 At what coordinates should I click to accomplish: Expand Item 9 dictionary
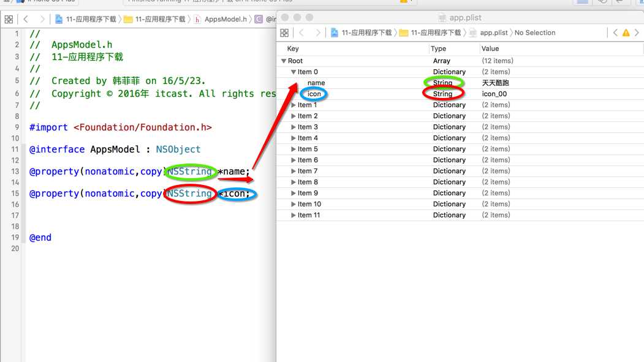click(x=294, y=194)
